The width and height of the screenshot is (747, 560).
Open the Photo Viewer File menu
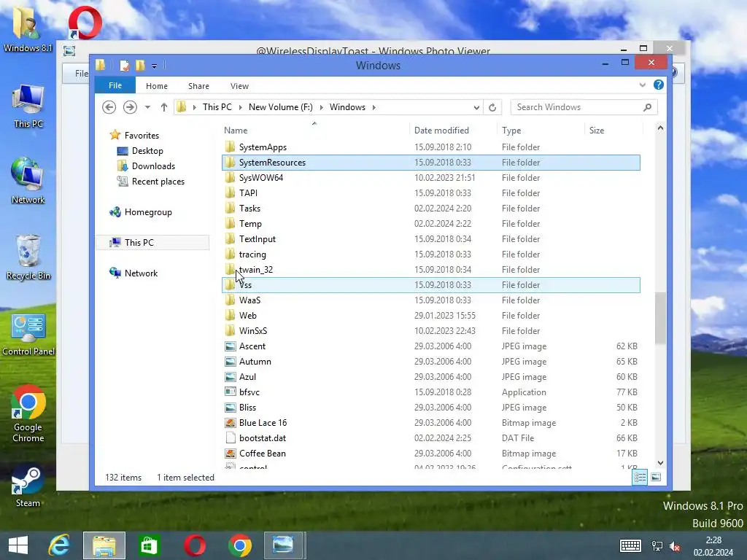(x=81, y=74)
